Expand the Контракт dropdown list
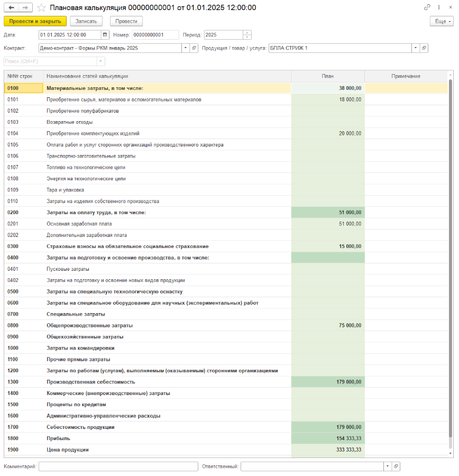Screen dimensions: 459x476 (x=186, y=48)
